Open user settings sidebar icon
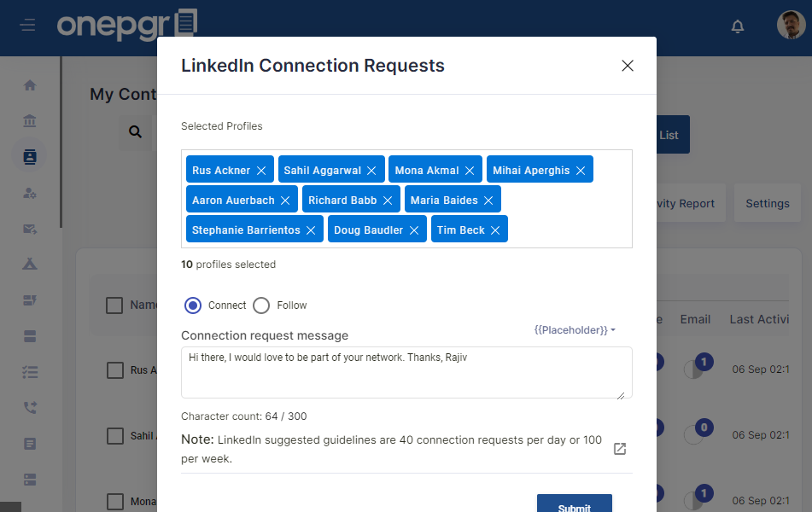This screenshot has height=512, width=812. click(30, 193)
